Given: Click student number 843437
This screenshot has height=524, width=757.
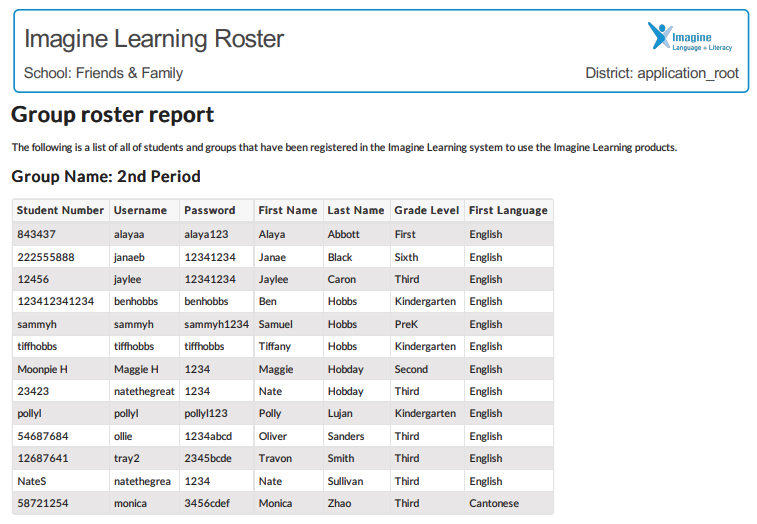Looking at the screenshot, I should pos(36,234).
